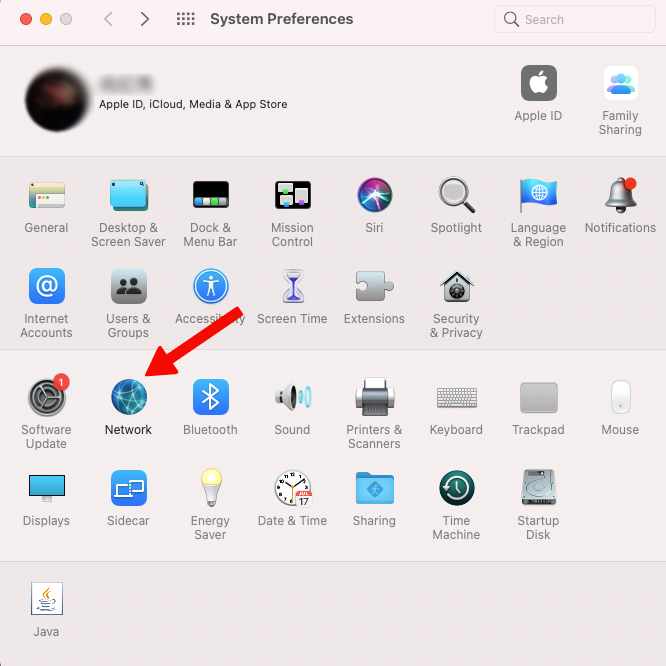The height and width of the screenshot is (666, 666).
Task: Go back with the left chevron
Action: pyautogui.click(x=109, y=19)
